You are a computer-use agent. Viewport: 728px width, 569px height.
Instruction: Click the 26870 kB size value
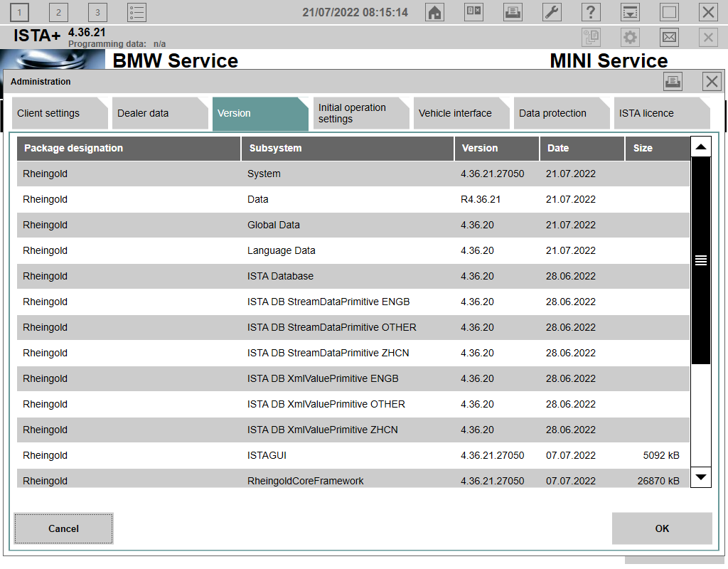click(658, 481)
